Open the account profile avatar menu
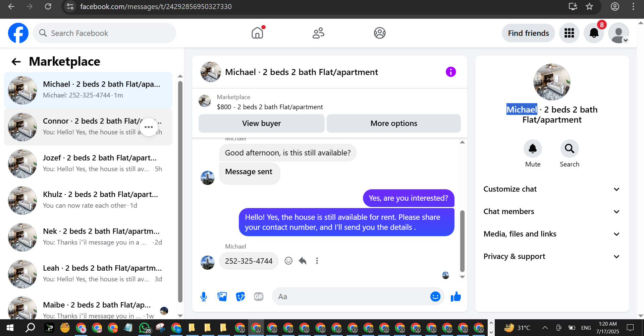 pyautogui.click(x=619, y=33)
